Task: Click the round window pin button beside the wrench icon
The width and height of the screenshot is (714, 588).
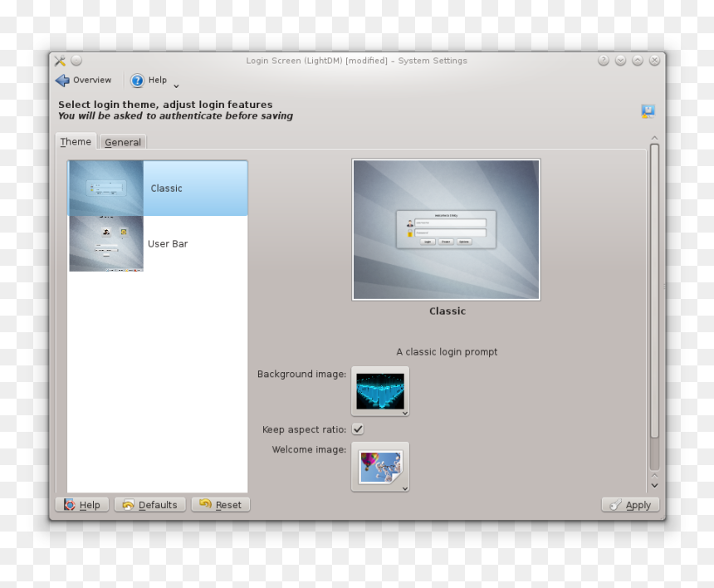Action: 76,60
